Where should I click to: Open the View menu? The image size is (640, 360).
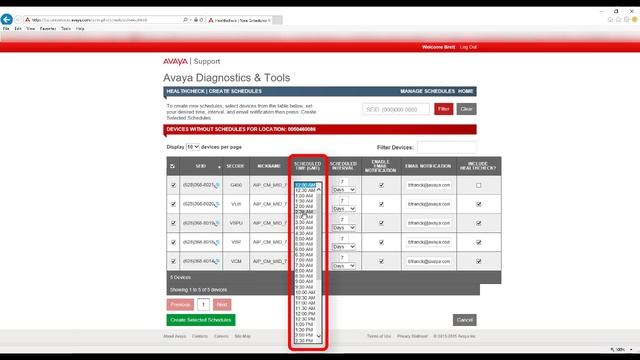point(31,29)
